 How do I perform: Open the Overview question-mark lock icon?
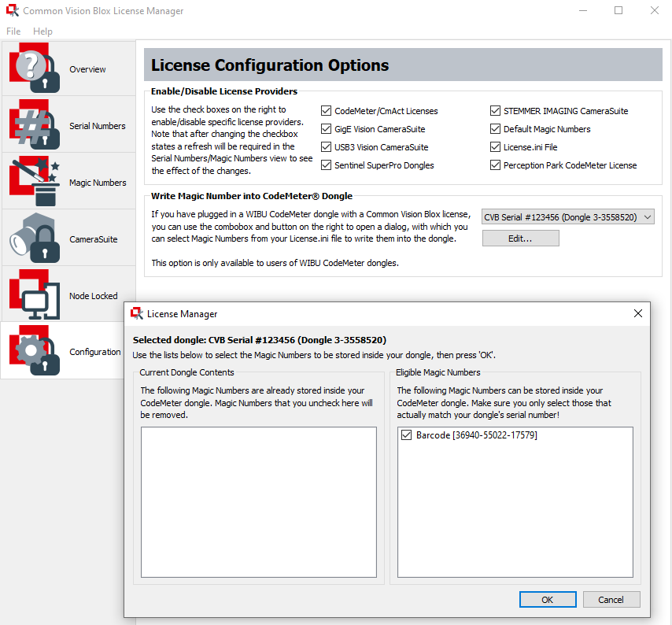click(x=34, y=68)
